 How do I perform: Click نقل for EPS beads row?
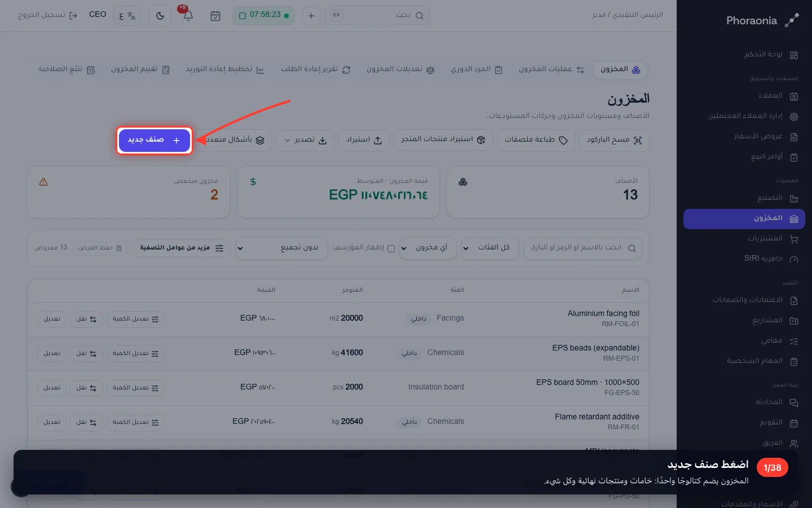[x=86, y=354]
